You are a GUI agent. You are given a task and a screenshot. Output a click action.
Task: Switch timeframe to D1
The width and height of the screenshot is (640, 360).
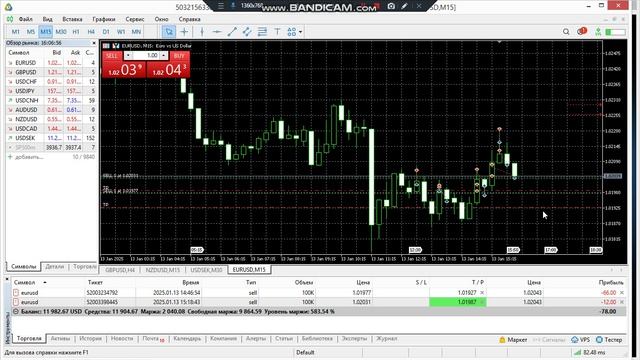(106, 32)
